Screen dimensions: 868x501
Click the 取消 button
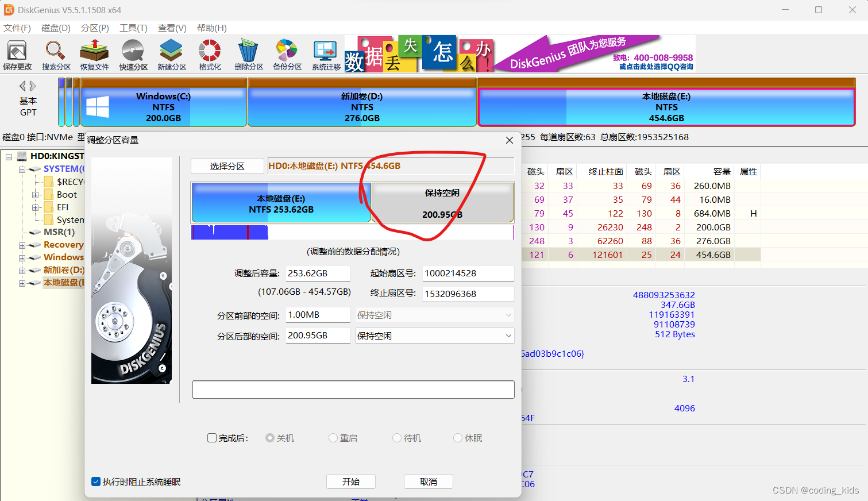tap(429, 481)
